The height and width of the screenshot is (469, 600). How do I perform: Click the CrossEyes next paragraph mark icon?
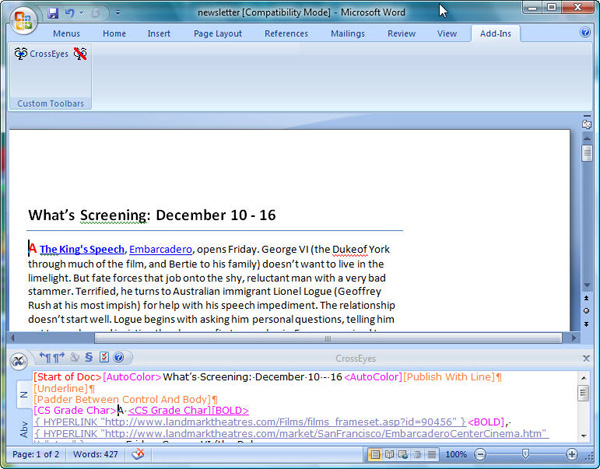click(x=59, y=358)
